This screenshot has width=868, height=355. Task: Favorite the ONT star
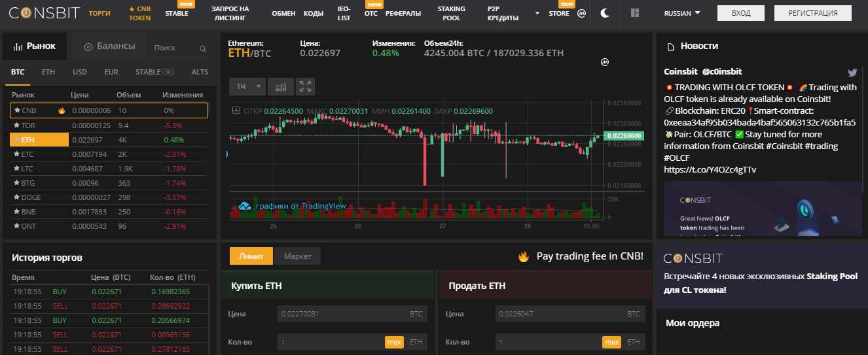click(x=17, y=226)
